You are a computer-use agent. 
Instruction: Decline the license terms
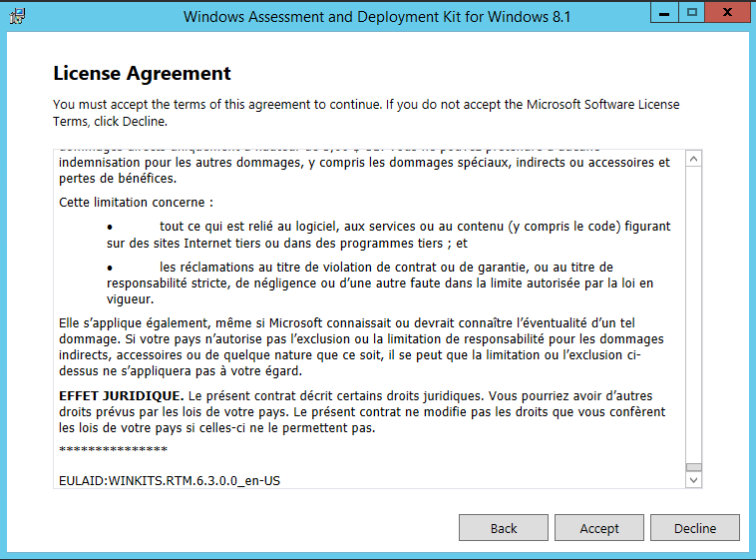coord(695,528)
